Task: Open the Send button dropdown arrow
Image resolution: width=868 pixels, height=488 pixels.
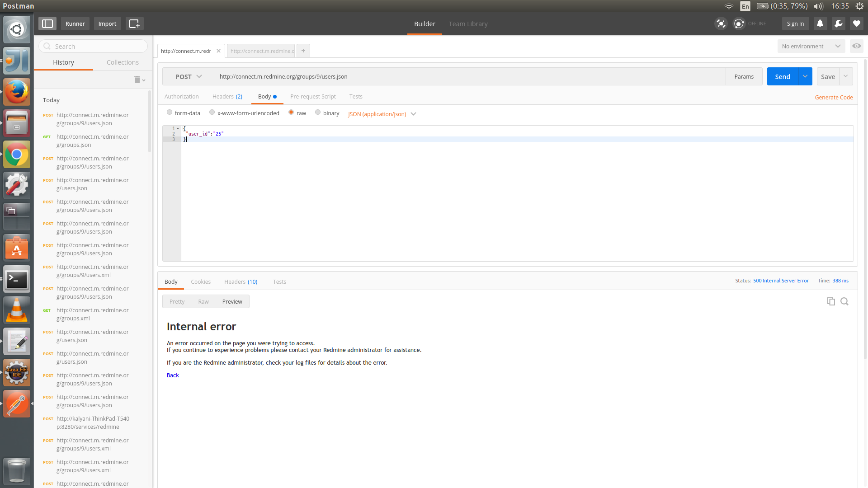Action: pyautogui.click(x=805, y=76)
